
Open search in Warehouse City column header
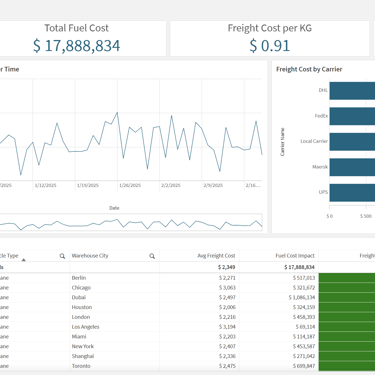pyautogui.click(x=152, y=256)
